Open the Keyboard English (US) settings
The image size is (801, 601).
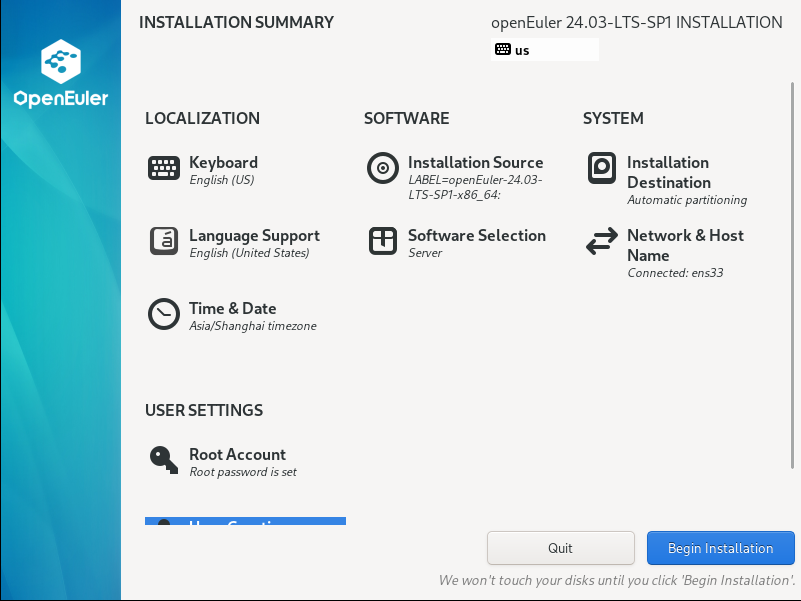(x=223, y=170)
